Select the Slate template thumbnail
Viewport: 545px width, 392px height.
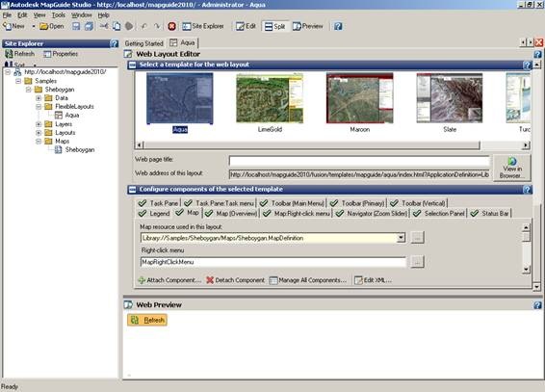point(450,98)
